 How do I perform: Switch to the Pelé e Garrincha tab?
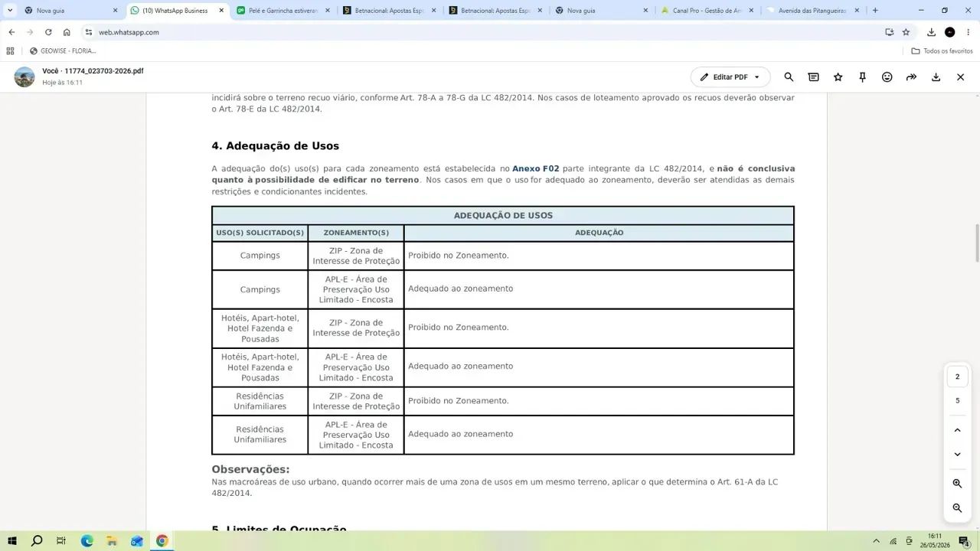(x=283, y=11)
